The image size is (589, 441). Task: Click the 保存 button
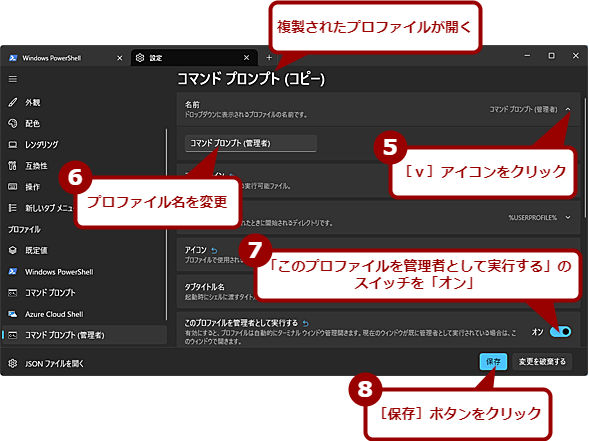(493, 362)
